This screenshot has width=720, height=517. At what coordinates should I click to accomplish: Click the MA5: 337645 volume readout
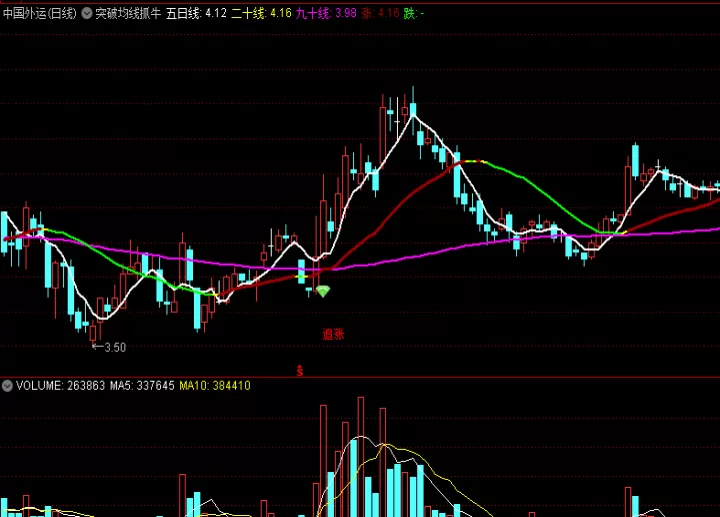pos(142,386)
